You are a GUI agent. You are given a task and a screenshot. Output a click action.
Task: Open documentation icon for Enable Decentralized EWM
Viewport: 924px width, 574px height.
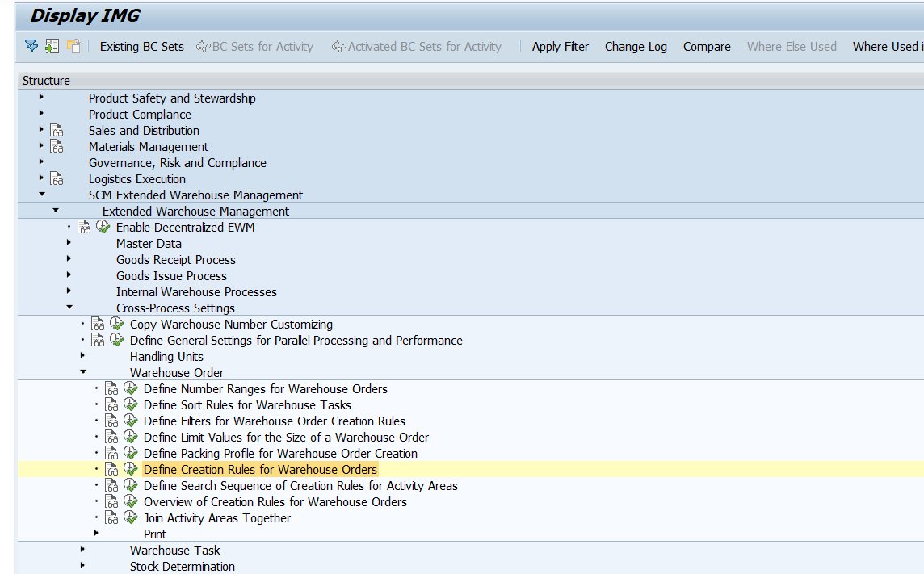coord(84,228)
